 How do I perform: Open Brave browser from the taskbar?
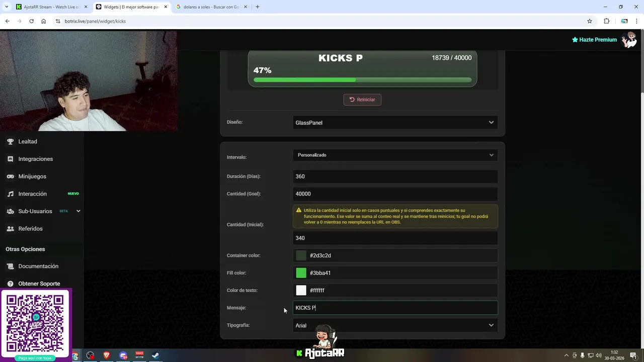tap(107, 355)
